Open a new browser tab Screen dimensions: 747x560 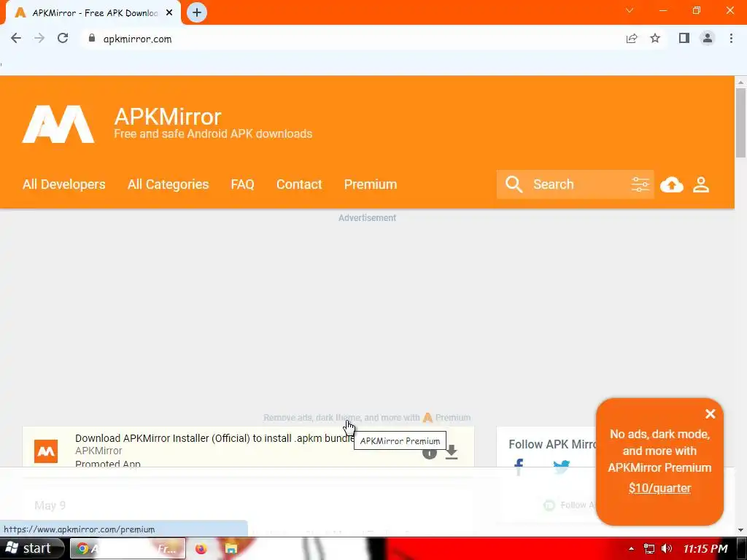click(197, 12)
